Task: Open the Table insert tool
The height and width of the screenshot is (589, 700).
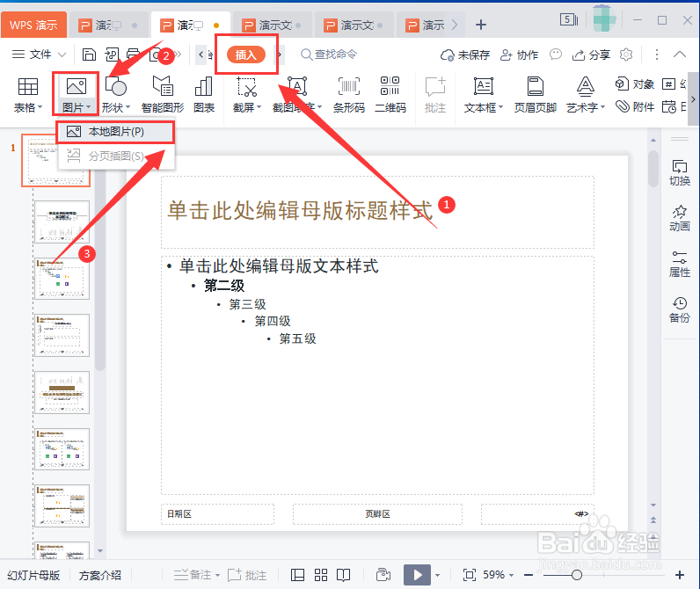Action: click(x=27, y=95)
